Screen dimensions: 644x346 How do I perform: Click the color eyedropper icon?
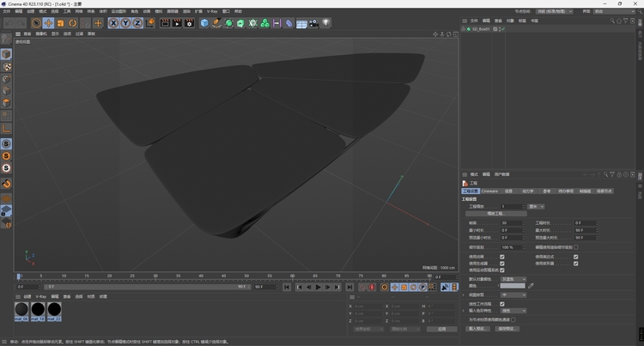531,286
